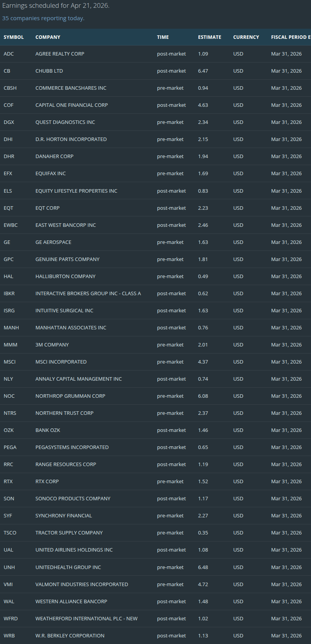
Task: Sort by the SYMBOL column header
Action: click(14, 37)
